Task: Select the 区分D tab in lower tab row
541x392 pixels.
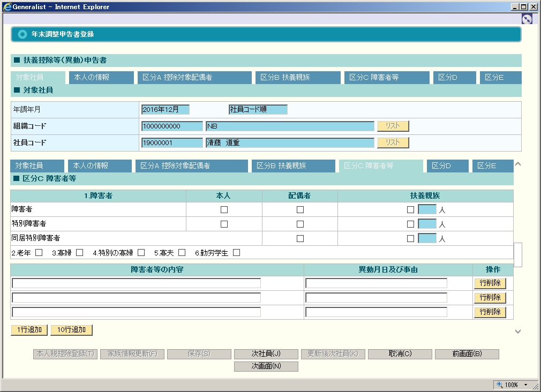Action: click(x=447, y=166)
